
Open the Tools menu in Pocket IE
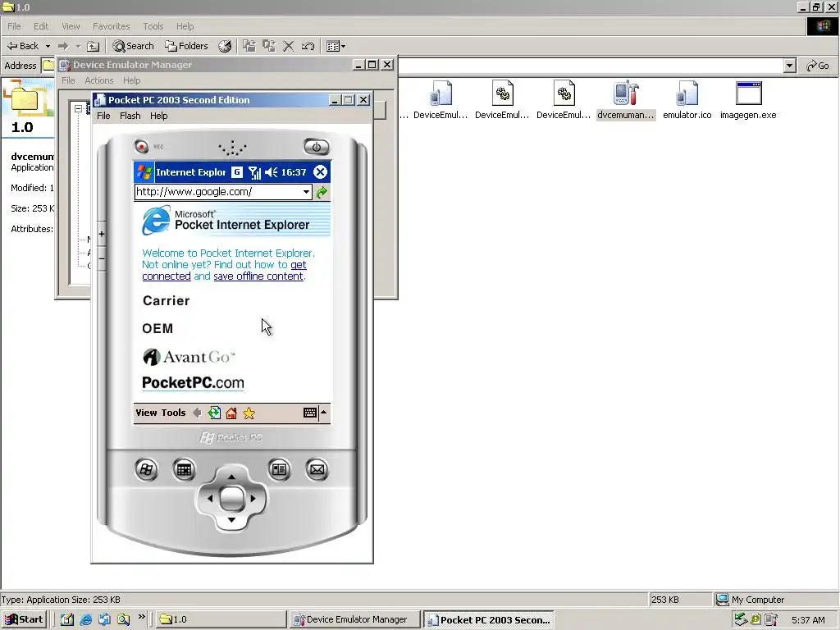[x=174, y=413]
